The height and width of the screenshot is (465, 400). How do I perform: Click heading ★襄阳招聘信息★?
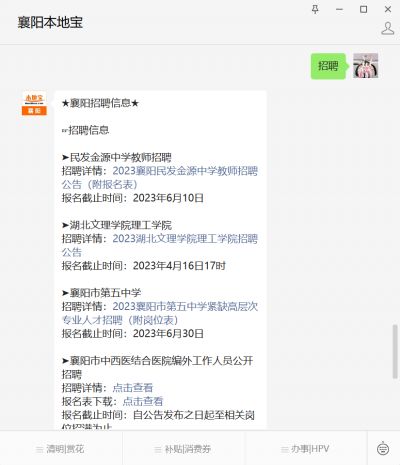point(100,103)
